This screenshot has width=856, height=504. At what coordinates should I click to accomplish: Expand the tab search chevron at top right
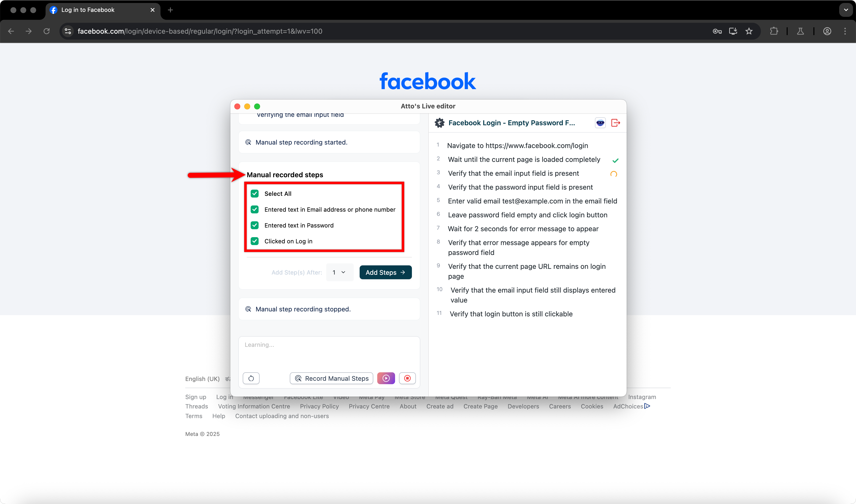846,10
